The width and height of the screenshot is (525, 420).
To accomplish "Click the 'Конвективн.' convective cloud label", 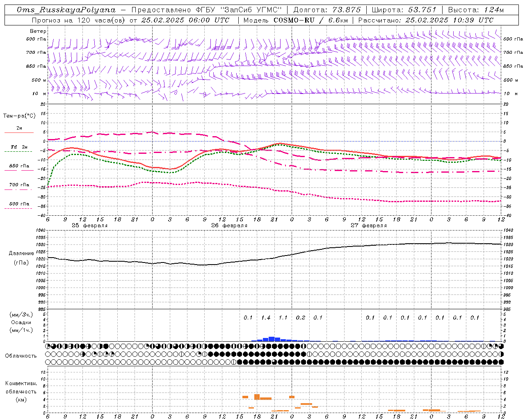I will click(x=21, y=383).
